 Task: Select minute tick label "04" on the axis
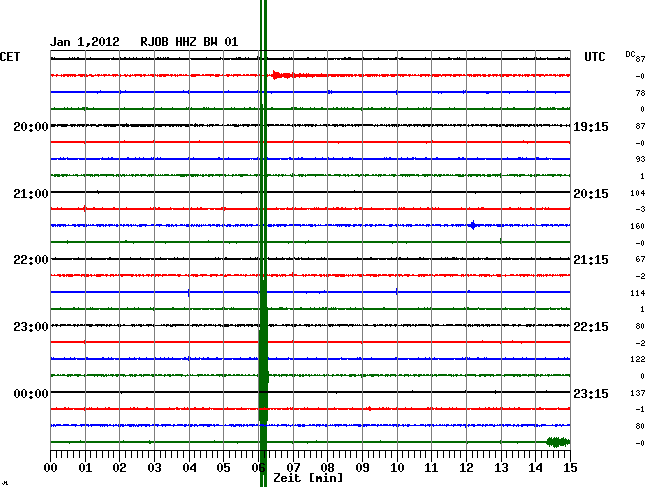189,468
